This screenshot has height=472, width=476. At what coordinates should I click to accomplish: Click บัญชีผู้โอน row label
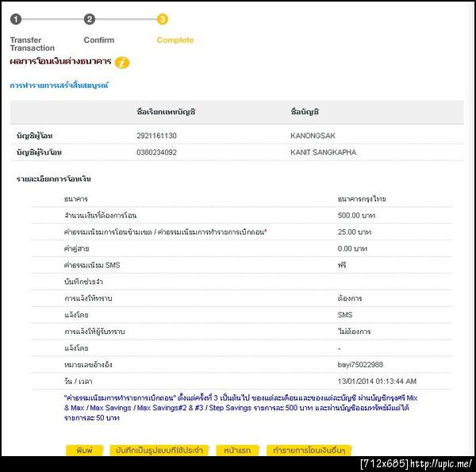point(35,136)
